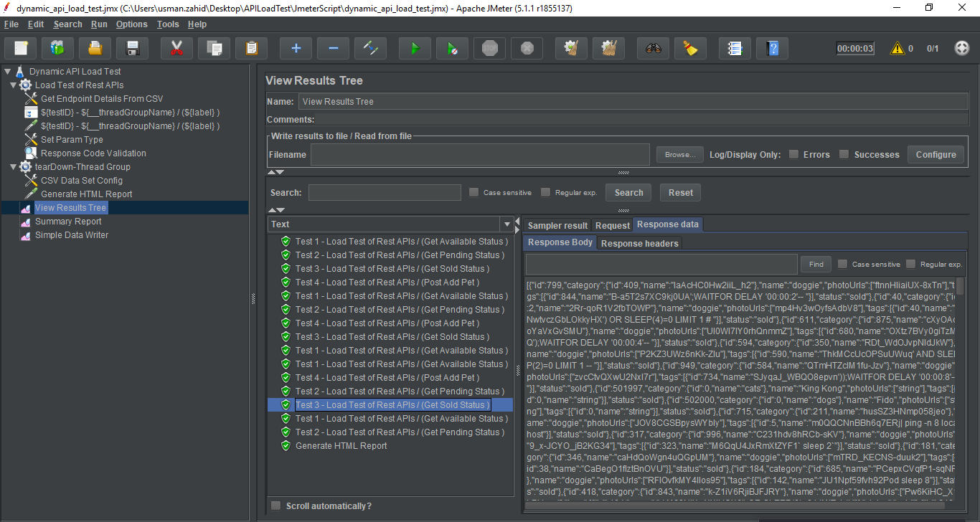The height and width of the screenshot is (522, 980).
Task: Click the Save floppy disk toolbar icon
Action: (132, 48)
